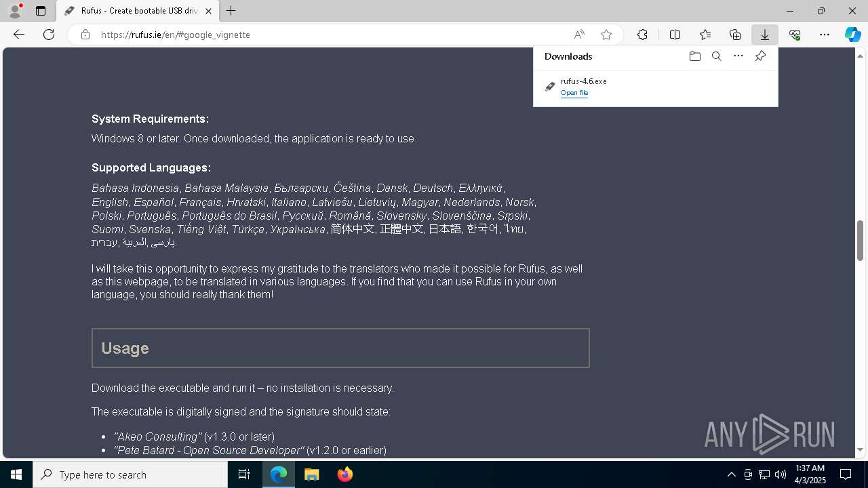Screen dimensions: 868x488
Task: Click Open file link for rufus-4.6.exe
Action: (x=574, y=93)
